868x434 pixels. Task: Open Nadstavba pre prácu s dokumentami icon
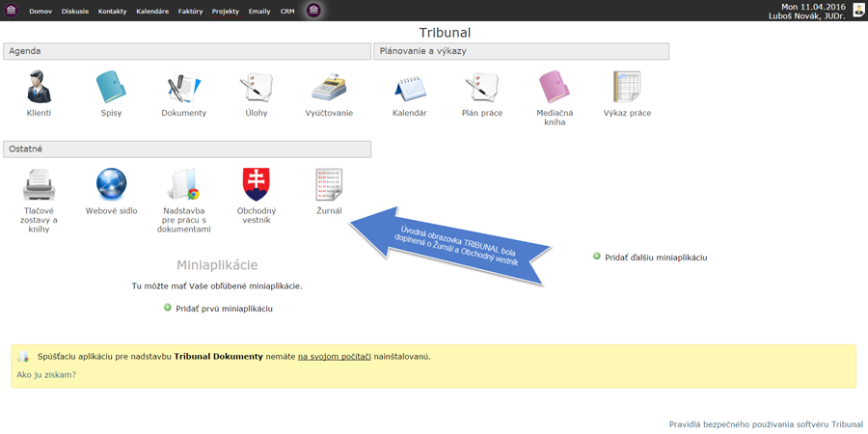184,185
